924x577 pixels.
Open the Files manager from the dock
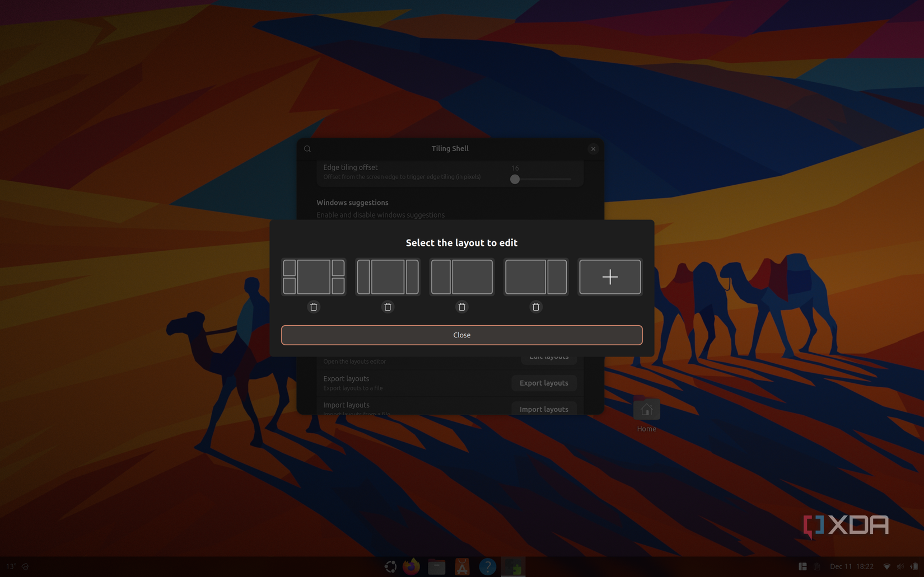437,566
